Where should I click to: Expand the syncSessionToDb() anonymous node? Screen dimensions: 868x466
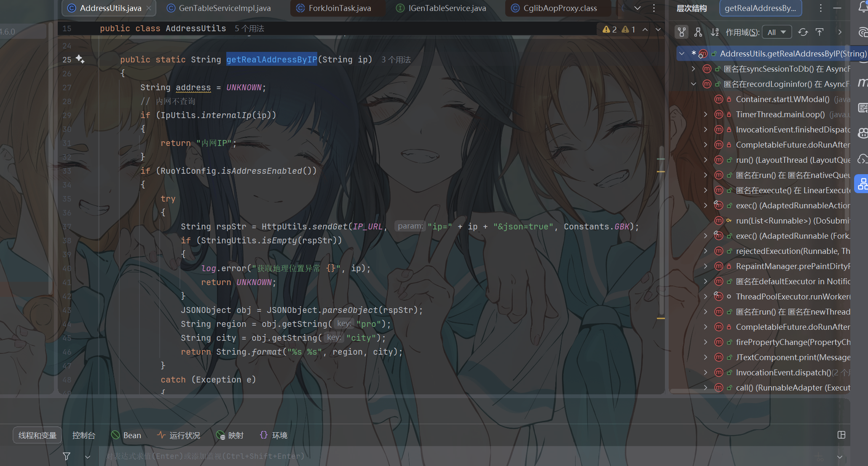pos(694,69)
